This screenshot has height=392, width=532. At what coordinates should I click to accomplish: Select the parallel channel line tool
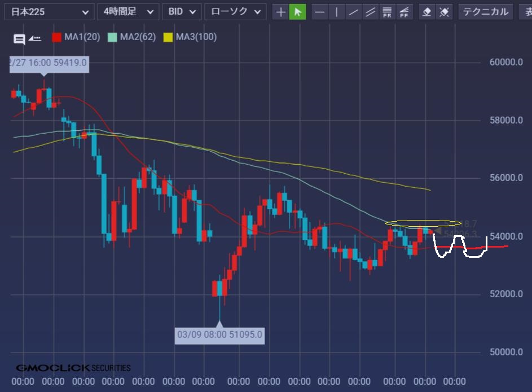(370, 11)
